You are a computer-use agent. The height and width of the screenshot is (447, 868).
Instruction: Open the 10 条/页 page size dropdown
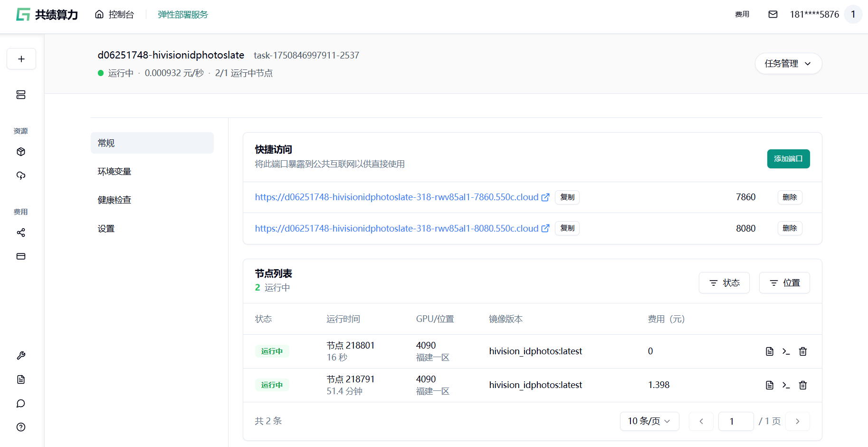[649, 421]
